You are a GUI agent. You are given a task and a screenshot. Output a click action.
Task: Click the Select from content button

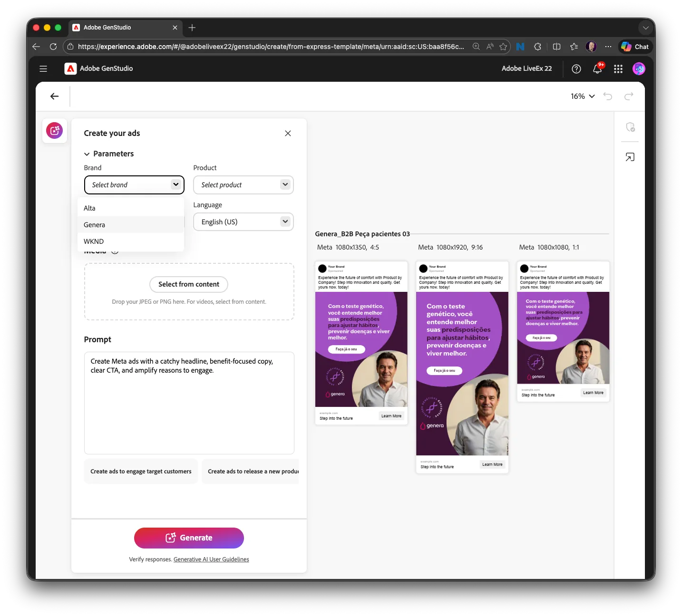click(x=189, y=284)
